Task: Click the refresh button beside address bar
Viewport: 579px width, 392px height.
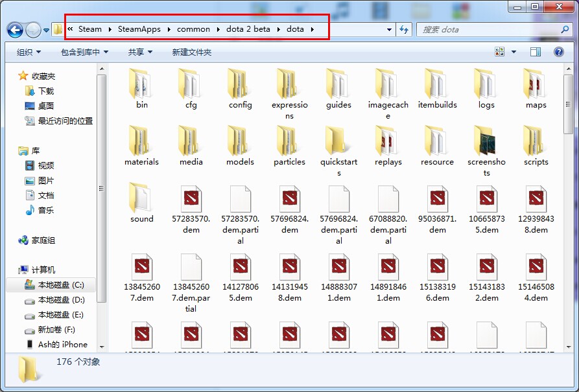Action: [403, 30]
